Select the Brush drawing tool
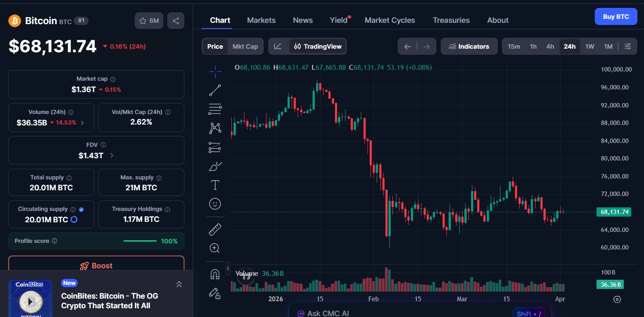The width and height of the screenshot is (644, 317). [215, 166]
